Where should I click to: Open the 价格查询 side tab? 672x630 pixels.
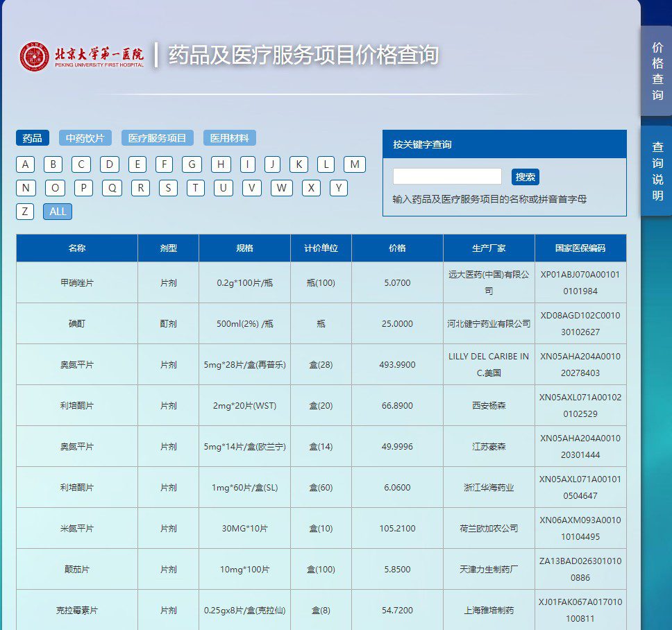pyautogui.click(x=657, y=71)
